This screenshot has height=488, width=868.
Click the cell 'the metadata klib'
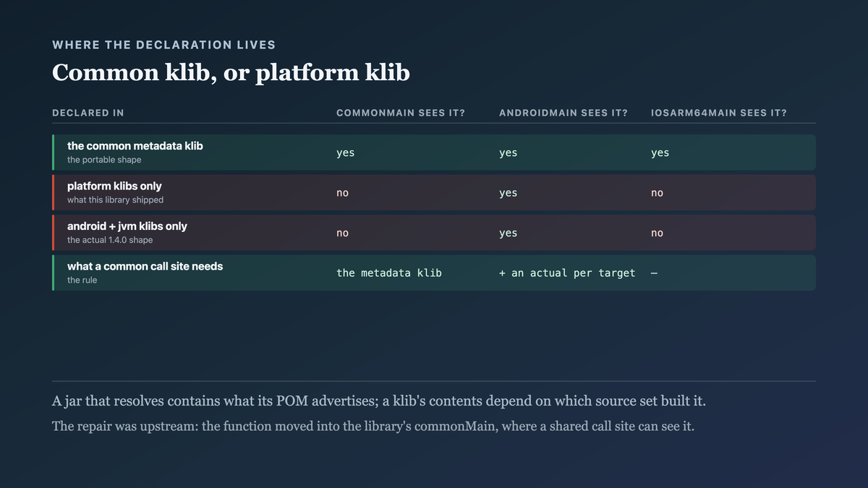389,273
